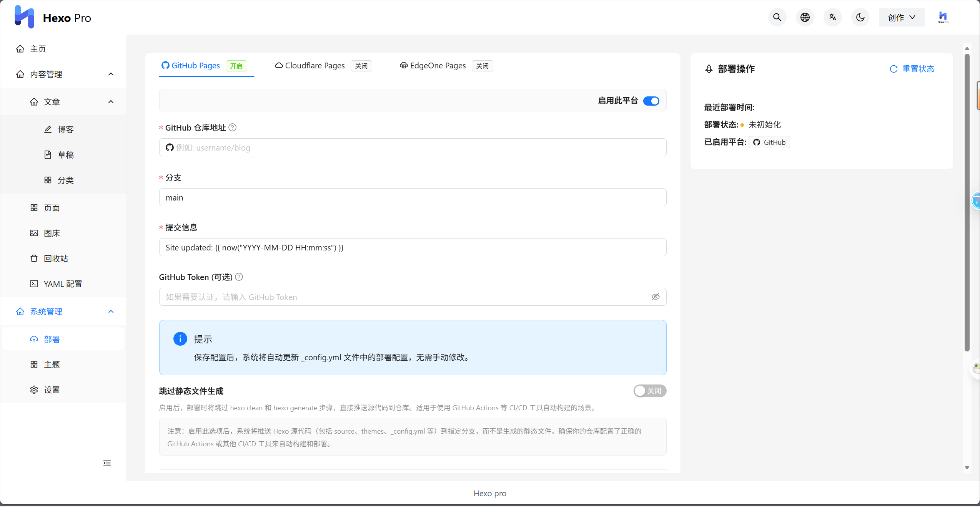The image size is (980, 507).
Task: Toggle dark mode with the moon icon
Action: pyautogui.click(x=860, y=18)
